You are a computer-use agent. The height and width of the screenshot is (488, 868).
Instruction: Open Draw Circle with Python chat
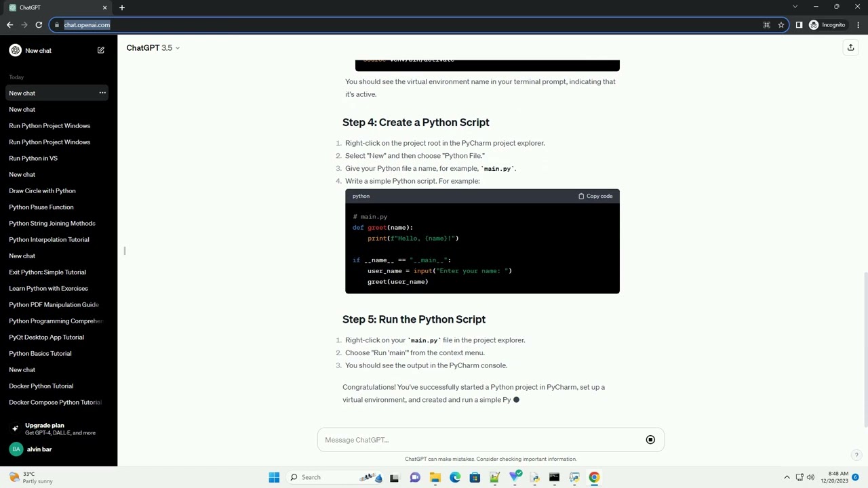click(x=57, y=190)
